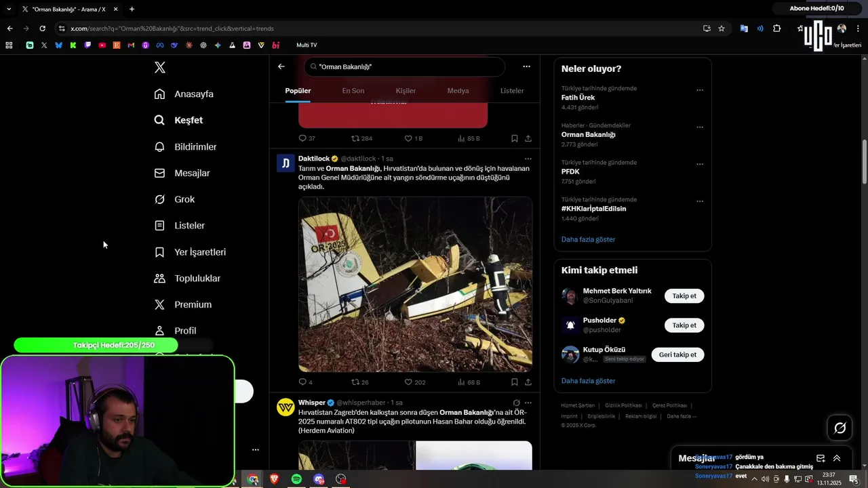
Task: View Daktilock post analytics 68 B
Action: click(x=469, y=382)
